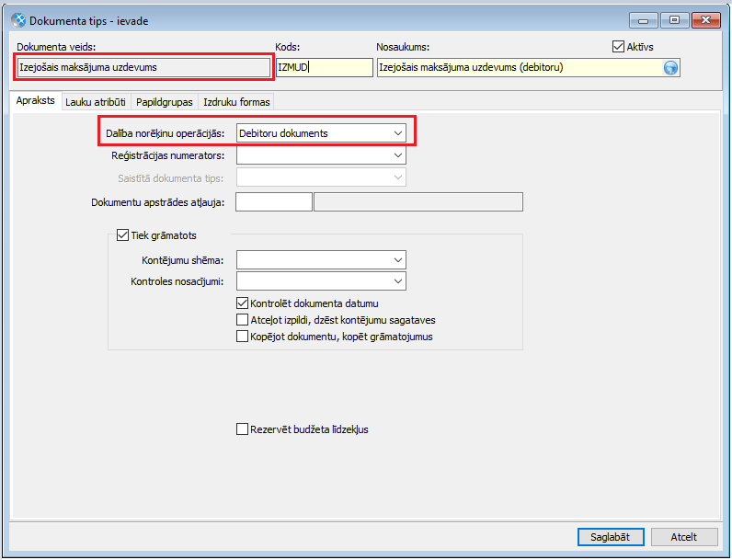This screenshot has height=560, width=732.
Task: Click the Atcelt button
Action: 684,537
